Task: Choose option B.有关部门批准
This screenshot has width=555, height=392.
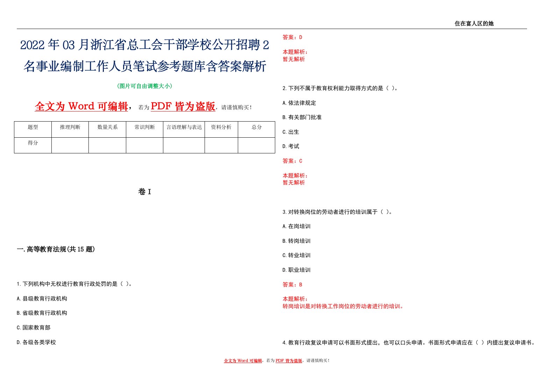Action: [x=302, y=117]
